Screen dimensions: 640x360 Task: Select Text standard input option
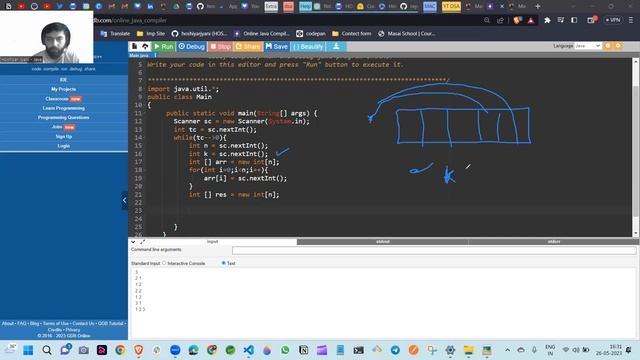(x=224, y=263)
